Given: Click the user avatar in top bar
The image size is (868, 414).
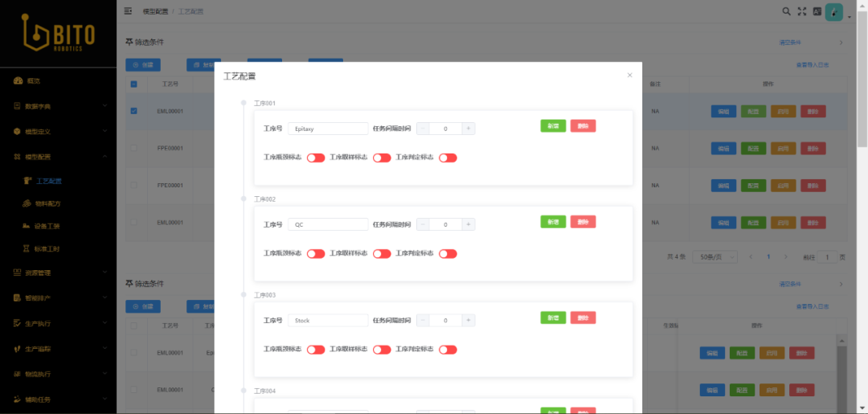Looking at the screenshot, I should coord(834,12).
